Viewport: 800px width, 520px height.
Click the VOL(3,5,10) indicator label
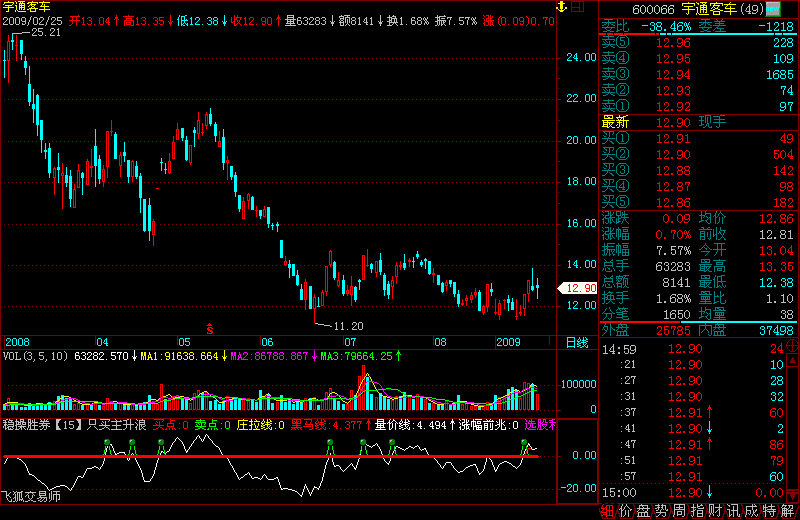point(35,356)
